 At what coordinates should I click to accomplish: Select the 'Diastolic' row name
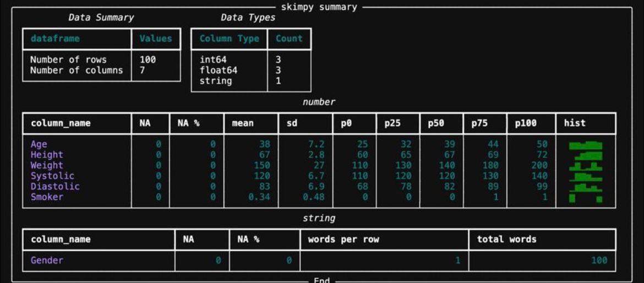55,187
